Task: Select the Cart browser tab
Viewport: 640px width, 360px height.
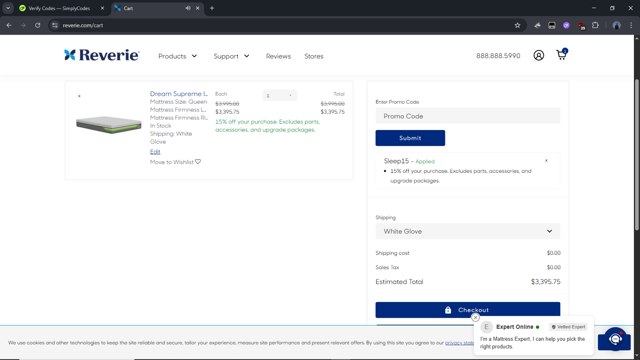Action: pos(157,8)
